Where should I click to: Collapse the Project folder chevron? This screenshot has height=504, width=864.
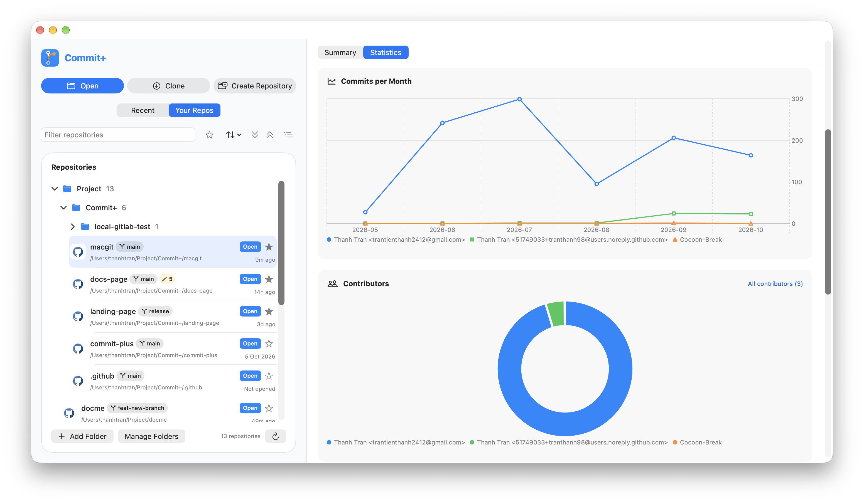coord(55,189)
